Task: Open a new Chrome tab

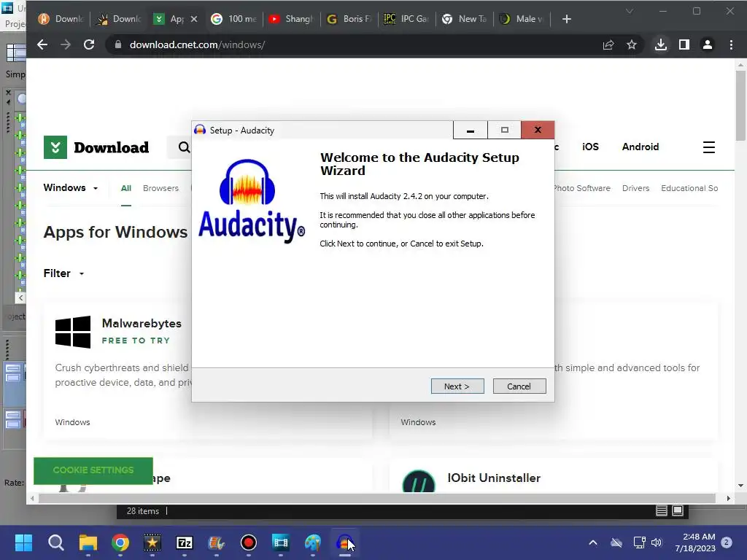Action: 566,19
